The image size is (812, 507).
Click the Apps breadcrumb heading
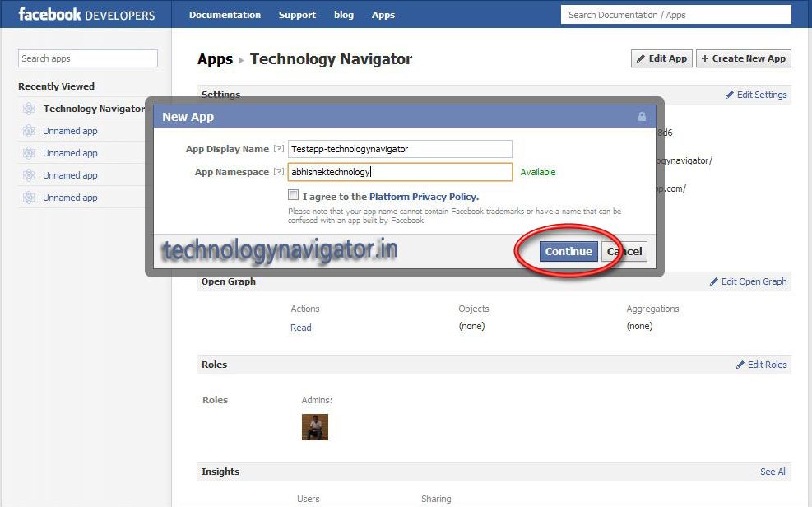216,59
